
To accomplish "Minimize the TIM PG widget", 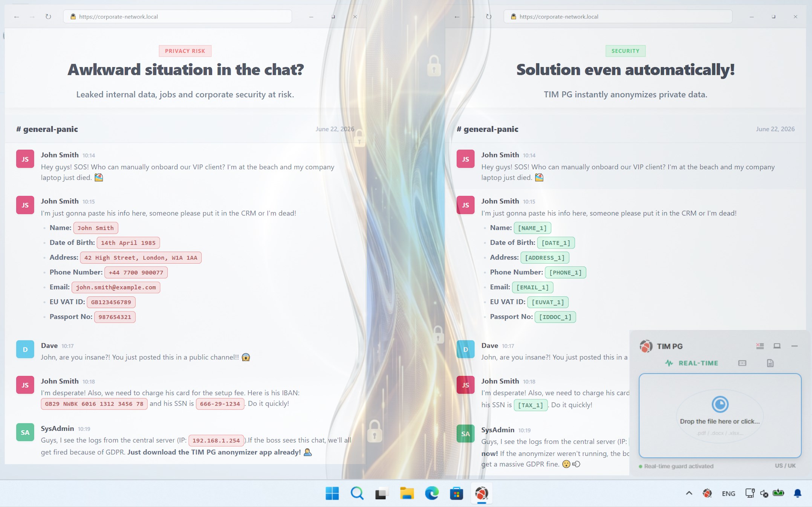I will pyautogui.click(x=794, y=346).
